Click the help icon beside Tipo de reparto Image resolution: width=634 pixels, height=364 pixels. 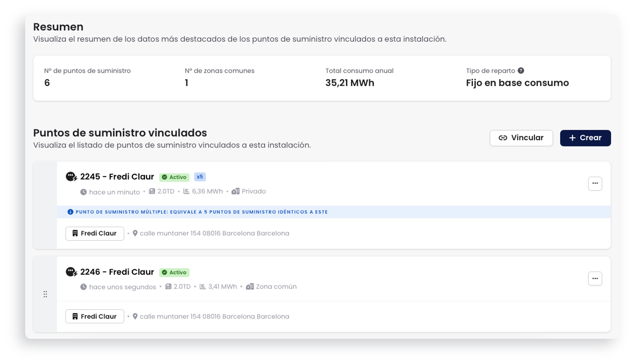521,71
